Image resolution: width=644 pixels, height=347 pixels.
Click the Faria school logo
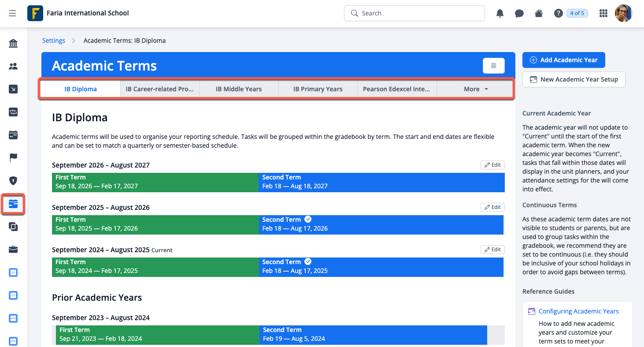pos(35,13)
